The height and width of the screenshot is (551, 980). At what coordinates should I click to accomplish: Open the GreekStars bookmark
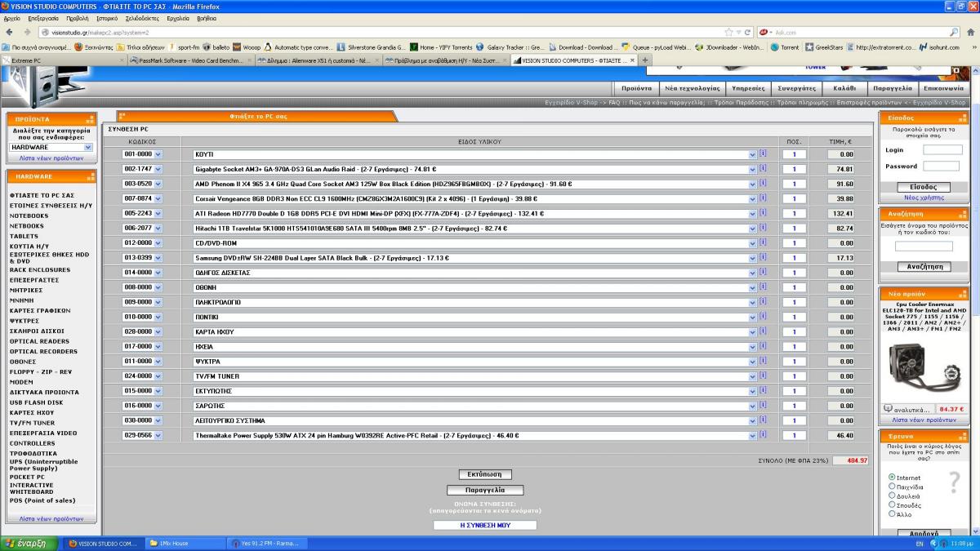pyautogui.click(x=824, y=47)
